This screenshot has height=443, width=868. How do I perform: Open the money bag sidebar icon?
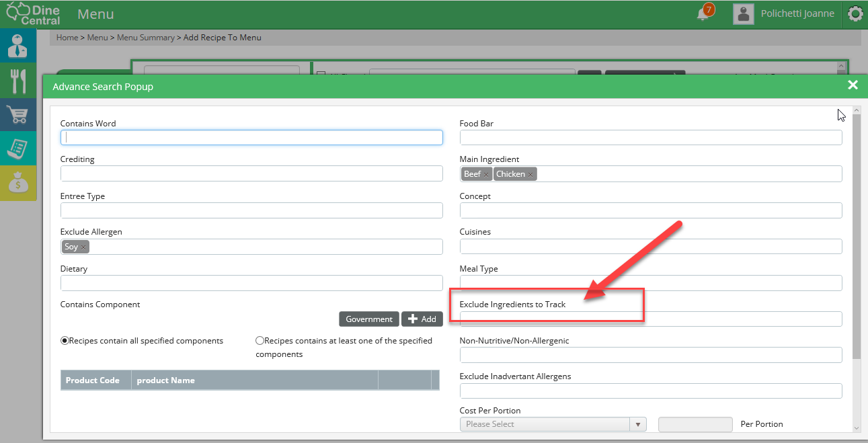pyautogui.click(x=18, y=183)
